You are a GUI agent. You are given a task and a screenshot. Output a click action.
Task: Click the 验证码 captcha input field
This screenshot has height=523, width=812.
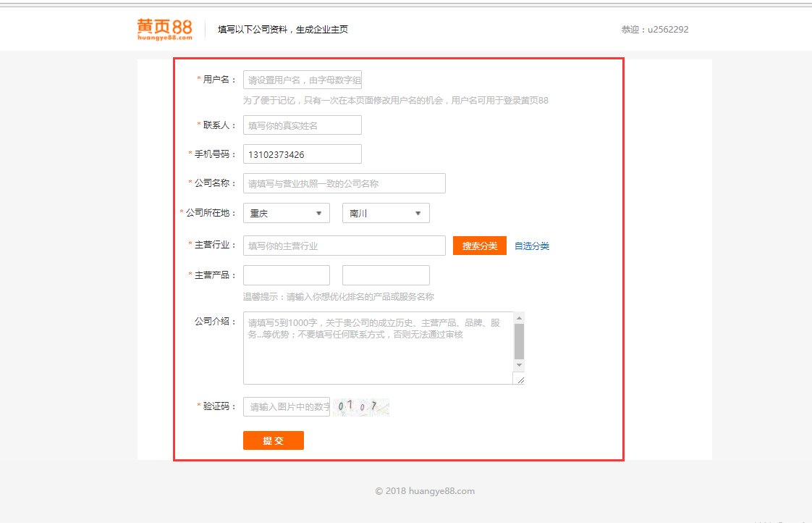tap(286, 406)
